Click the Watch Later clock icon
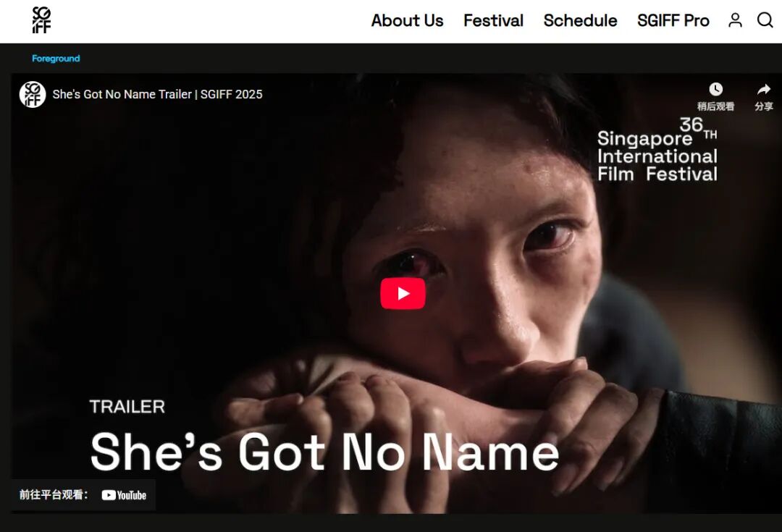The image size is (782, 532). pos(715,89)
